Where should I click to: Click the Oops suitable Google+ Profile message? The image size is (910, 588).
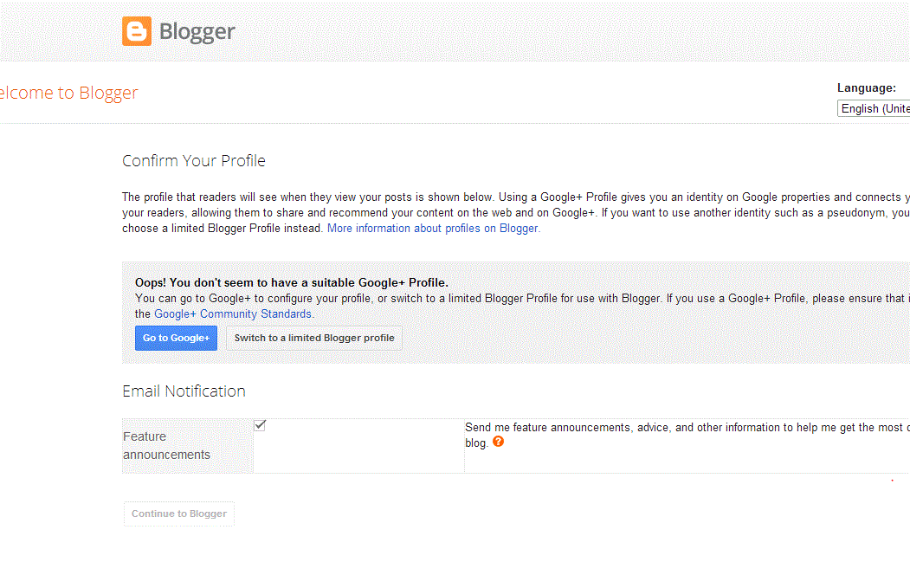click(291, 282)
